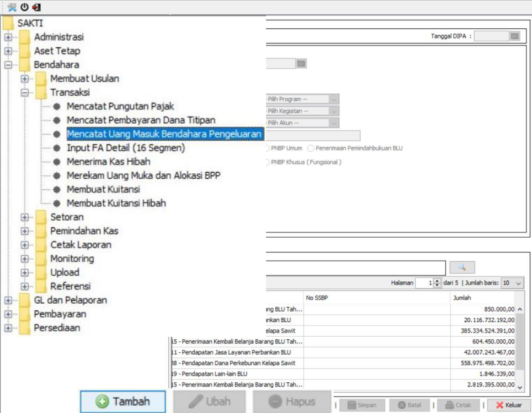Open the Tanggal DIPA calendar picker
532x413 pixels.
pyautogui.click(x=515, y=36)
